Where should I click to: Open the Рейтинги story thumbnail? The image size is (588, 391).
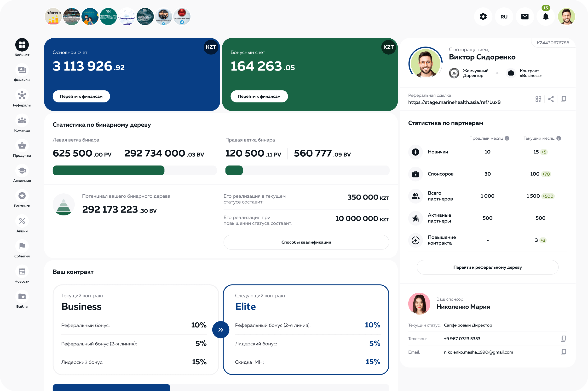tap(53, 17)
